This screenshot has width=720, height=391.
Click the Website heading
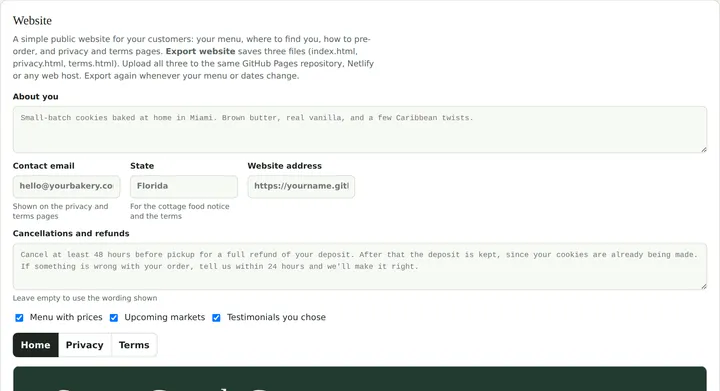[32, 21]
